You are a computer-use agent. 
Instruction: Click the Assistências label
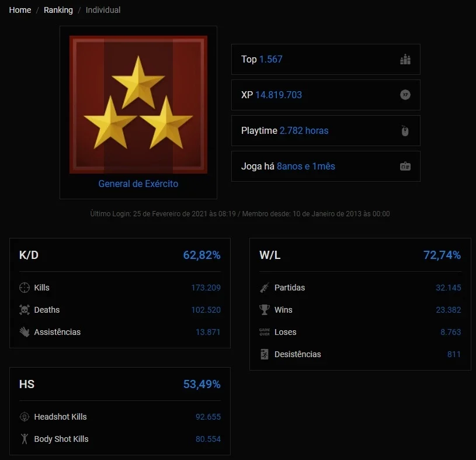[x=57, y=332]
